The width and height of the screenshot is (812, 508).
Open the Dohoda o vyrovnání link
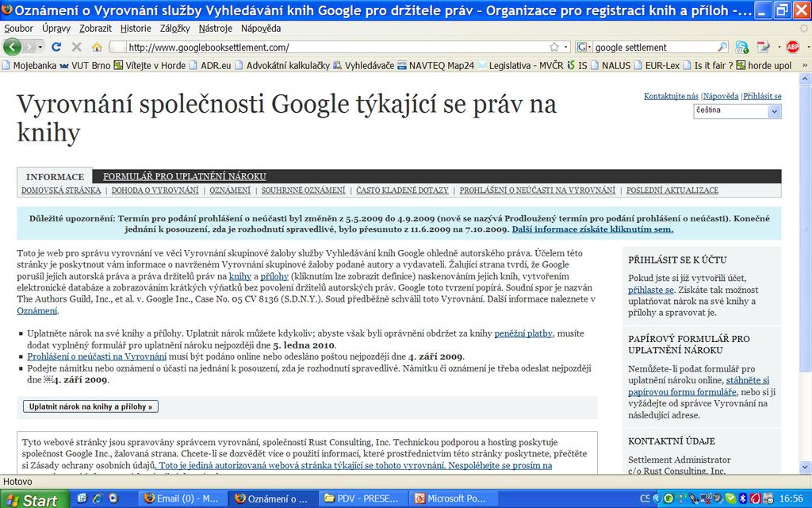(x=155, y=190)
